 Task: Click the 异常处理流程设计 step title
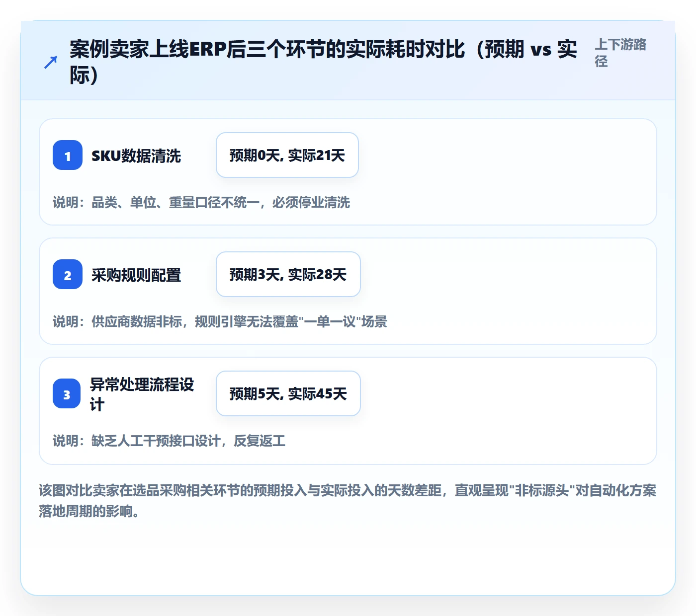click(142, 394)
